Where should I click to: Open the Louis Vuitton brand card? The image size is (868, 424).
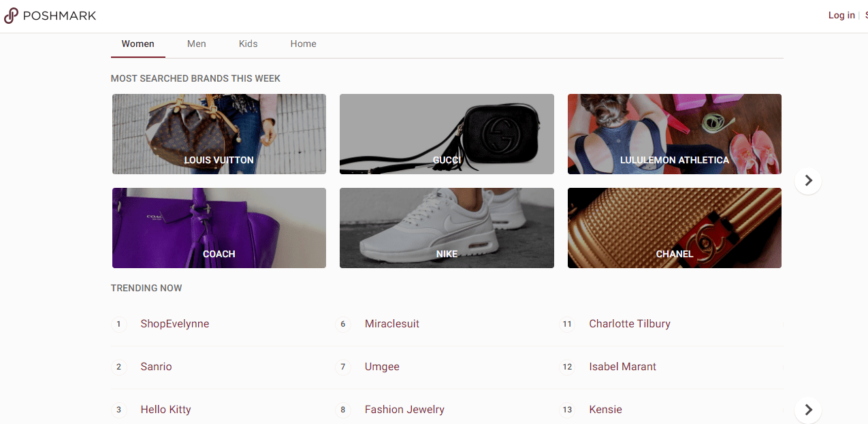tap(219, 134)
